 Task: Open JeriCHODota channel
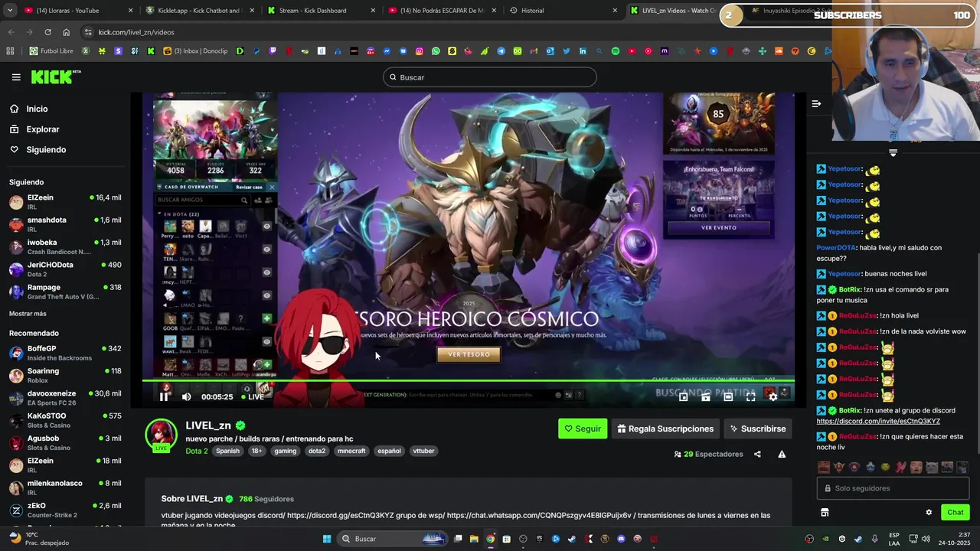[65, 269]
